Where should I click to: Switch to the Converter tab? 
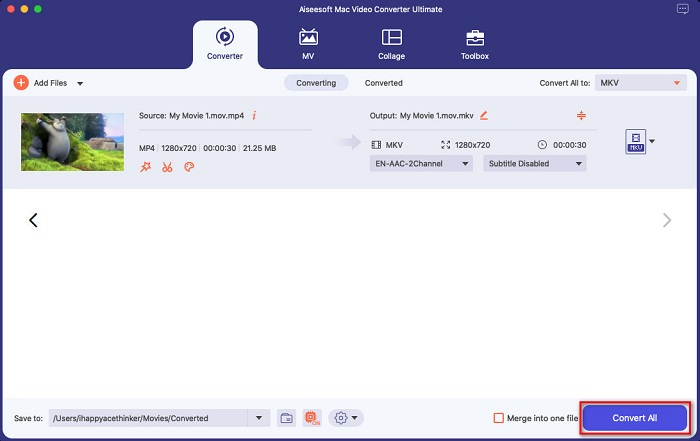pyautogui.click(x=225, y=44)
